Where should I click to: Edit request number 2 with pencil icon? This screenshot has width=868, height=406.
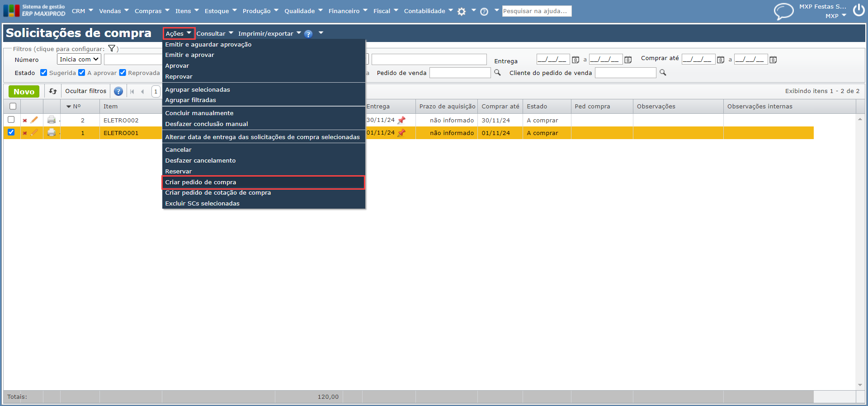click(34, 120)
